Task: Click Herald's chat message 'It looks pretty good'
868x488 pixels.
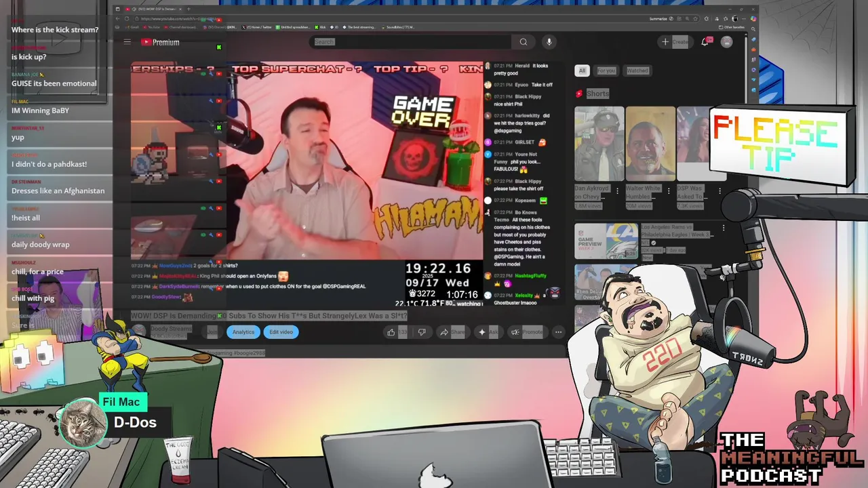Action: pos(522,69)
